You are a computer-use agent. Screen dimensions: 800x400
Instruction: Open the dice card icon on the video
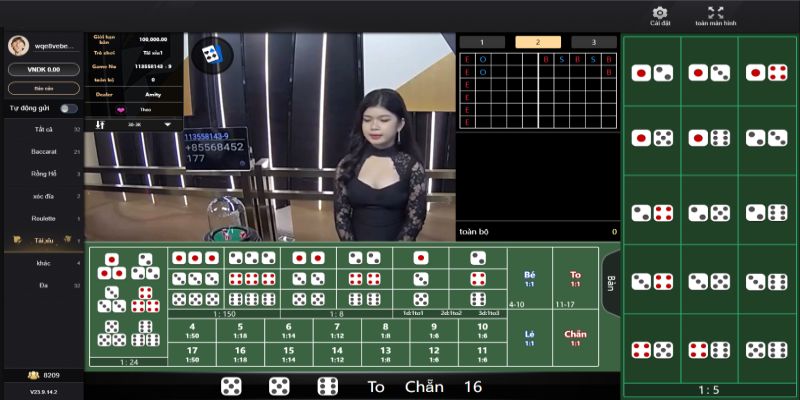(211, 54)
